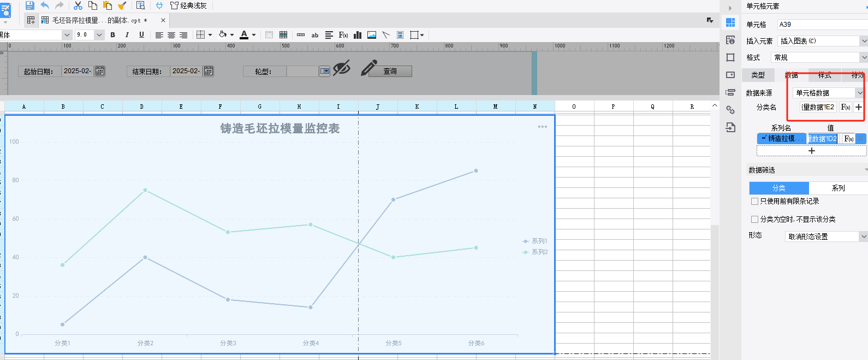This screenshot has height=360, width=868.
Task: Select column header J
Action: [x=378, y=107]
